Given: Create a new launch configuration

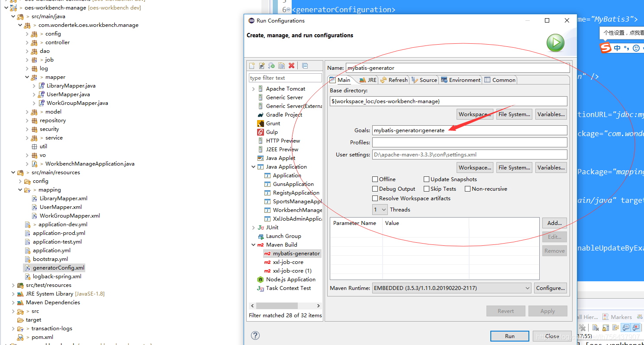Looking at the screenshot, I should (252, 65).
